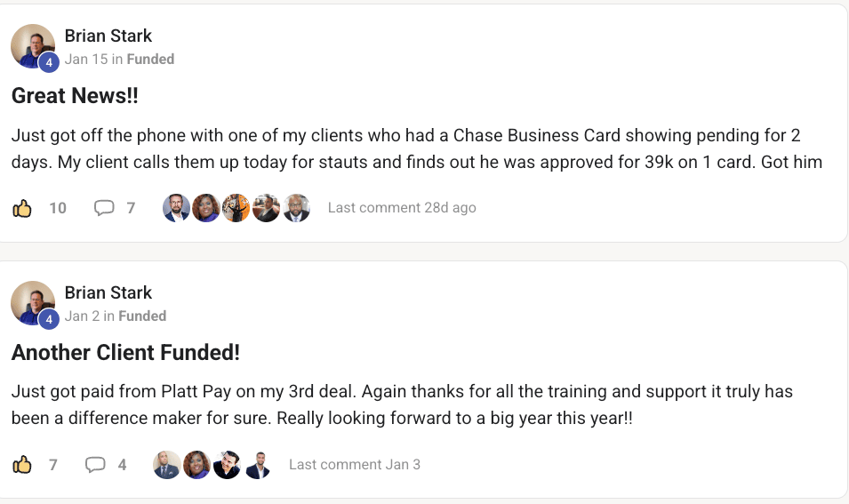The height and width of the screenshot is (504, 849).
Task: Open Brian Stark's name on Jan 15 post
Action: point(108,36)
